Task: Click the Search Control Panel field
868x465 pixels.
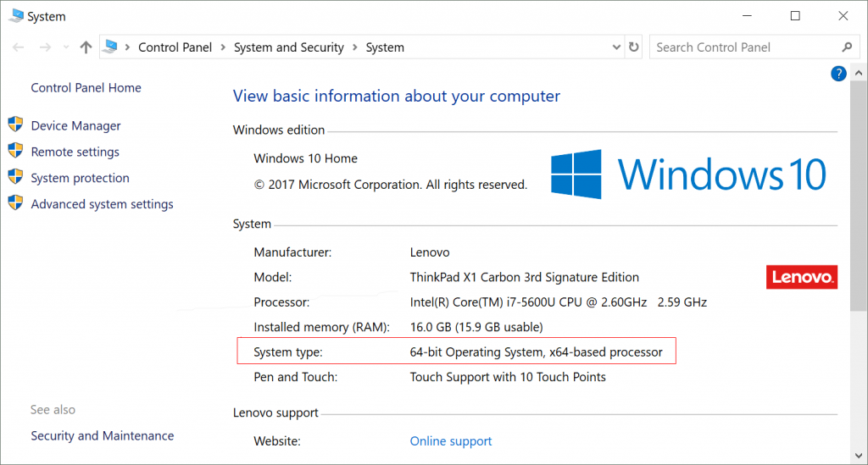Action: 742,47
